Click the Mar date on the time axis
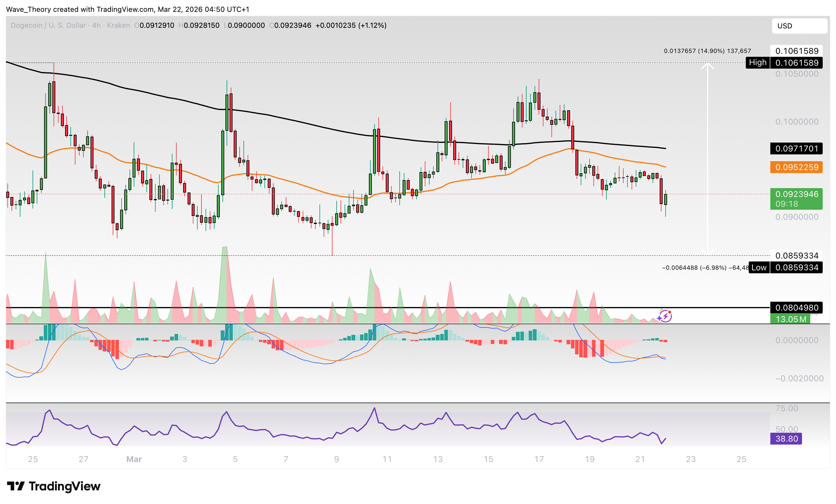836x504 pixels. [134, 459]
